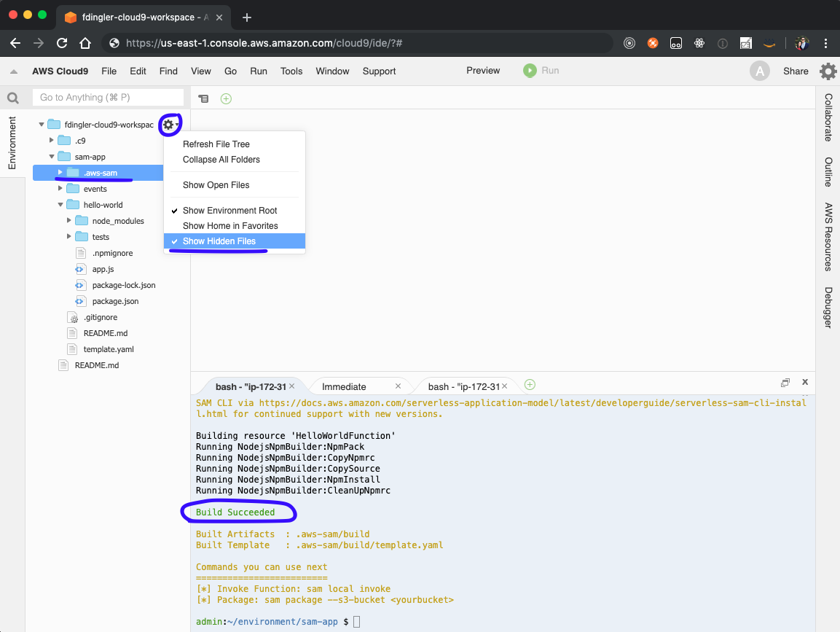Toggle the Environment side panel
Screen dimensions: 840x632
coord(12,143)
